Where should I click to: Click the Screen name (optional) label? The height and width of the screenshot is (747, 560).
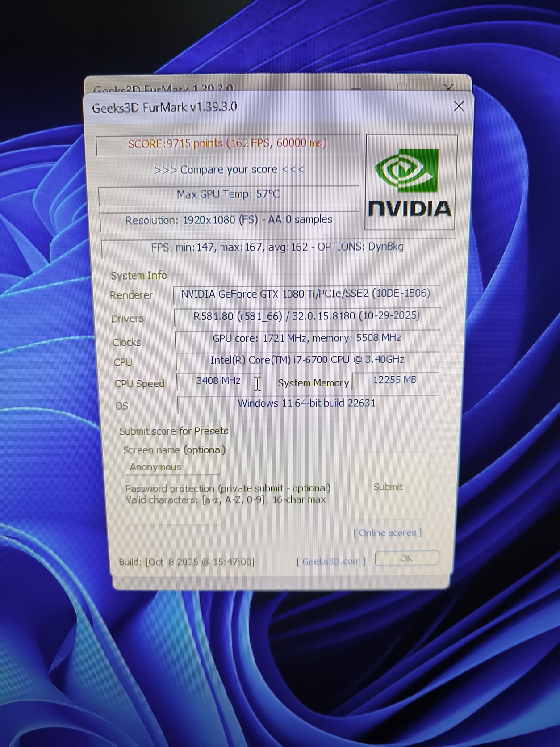[x=174, y=450]
